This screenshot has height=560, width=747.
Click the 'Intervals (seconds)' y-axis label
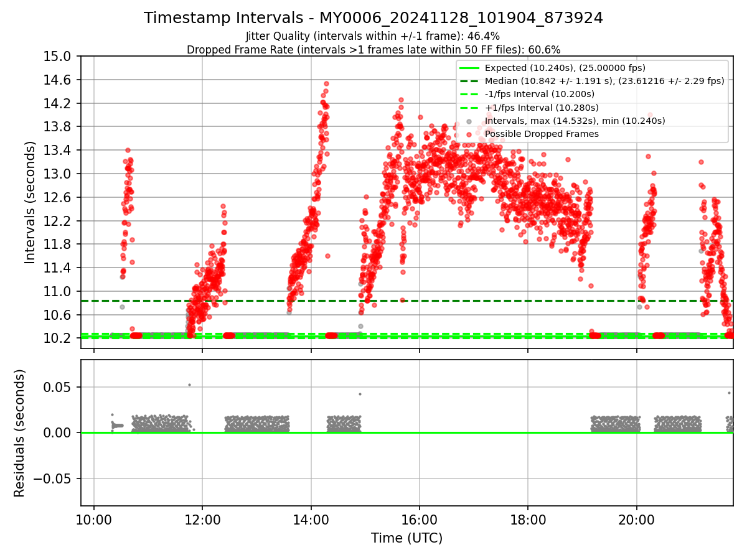(x=31, y=202)
